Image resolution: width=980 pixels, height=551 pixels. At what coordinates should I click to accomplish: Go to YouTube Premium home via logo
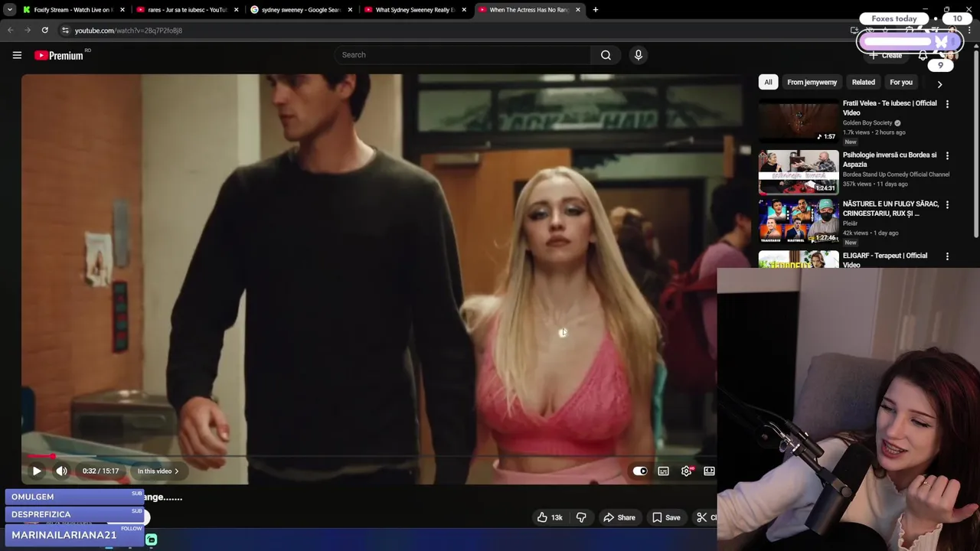click(x=59, y=55)
